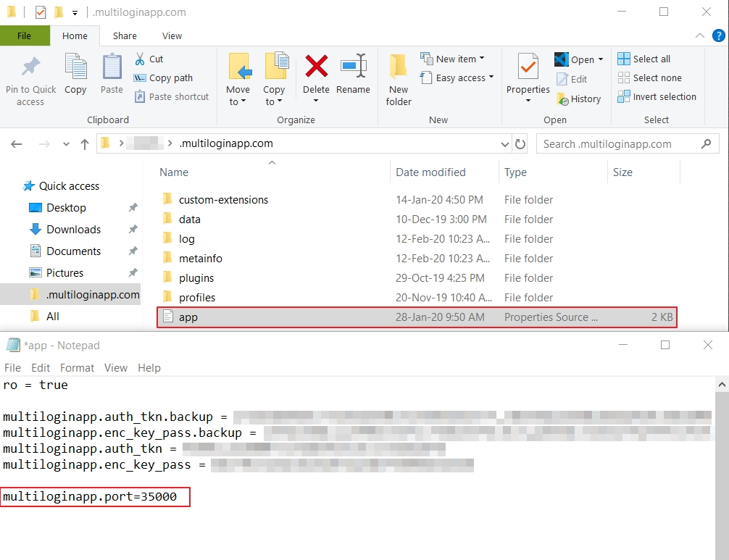Screen dimensions: 729x560
Task: Open recent locations dropdown arrow
Action: coord(66,144)
